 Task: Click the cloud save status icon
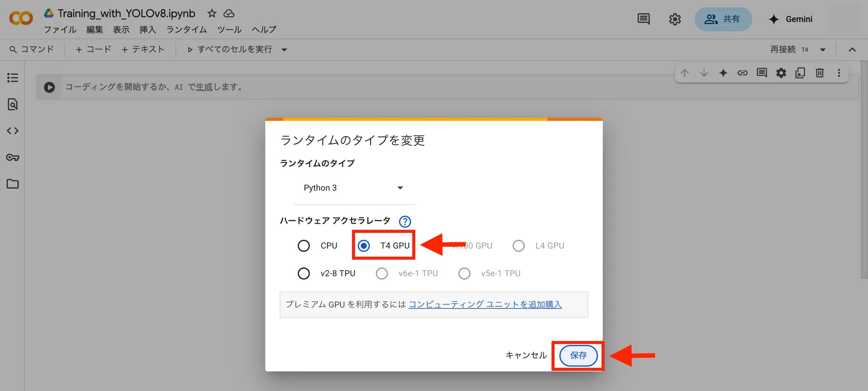click(x=229, y=14)
